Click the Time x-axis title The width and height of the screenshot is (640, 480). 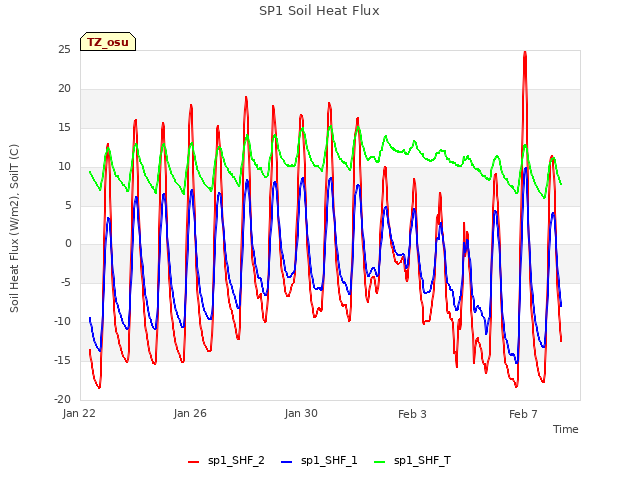coord(566,429)
